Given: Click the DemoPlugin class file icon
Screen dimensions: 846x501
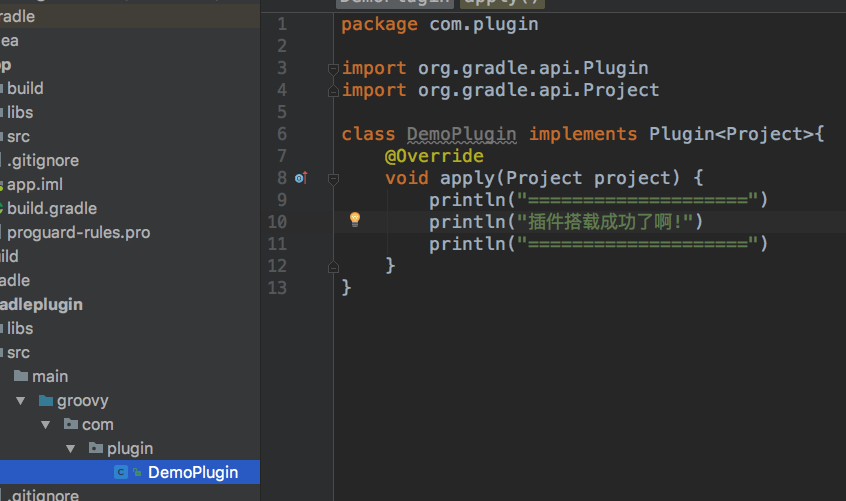Looking at the screenshot, I should point(121,472).
